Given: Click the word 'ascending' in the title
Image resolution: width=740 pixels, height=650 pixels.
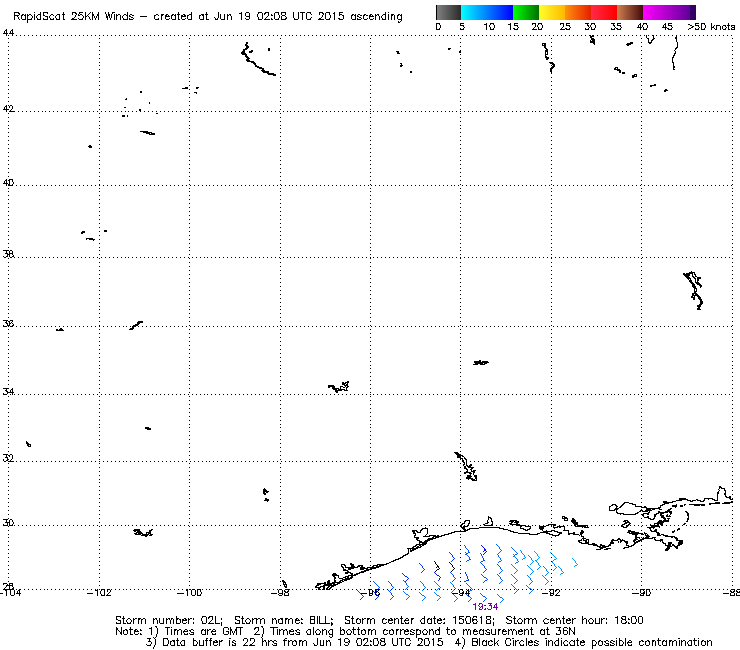Looking at the screenshot, I should pyautogui.click(x=376, y=17).
